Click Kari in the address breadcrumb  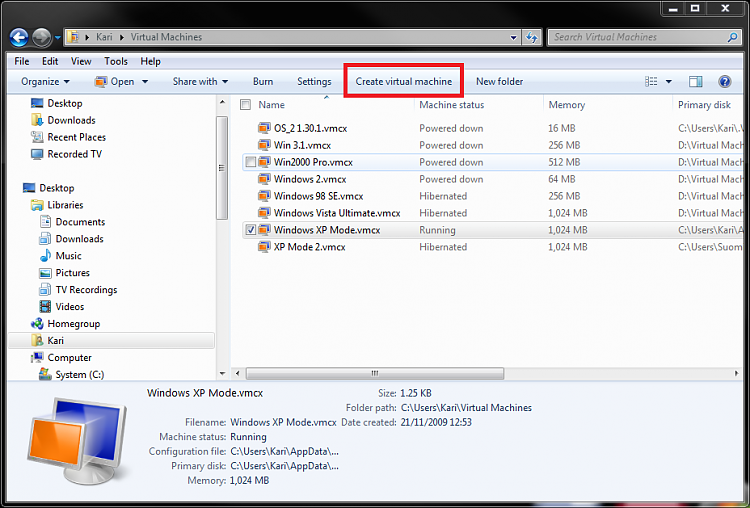point(104,37)
